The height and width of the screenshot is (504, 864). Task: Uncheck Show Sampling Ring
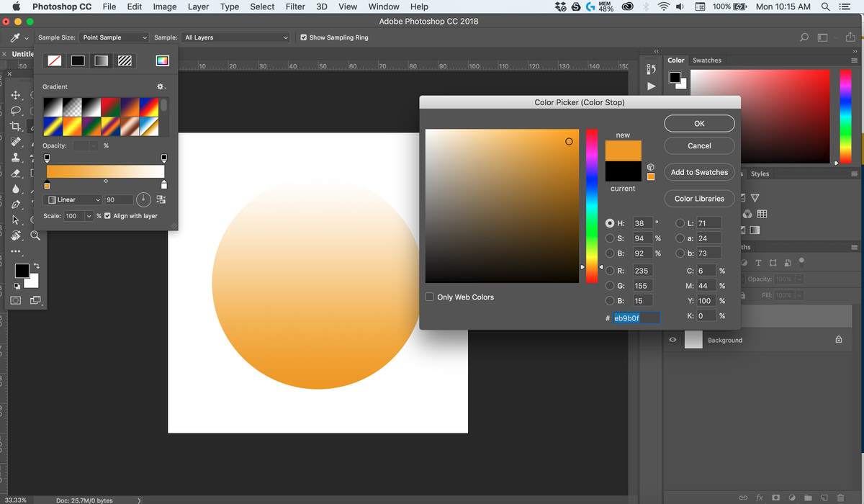(303, 37)
